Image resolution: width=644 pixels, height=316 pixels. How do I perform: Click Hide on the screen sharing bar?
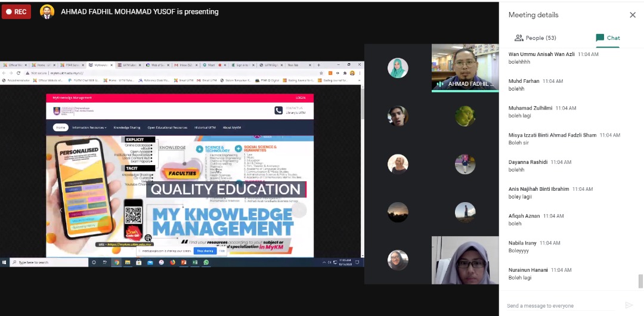(x=222, y=250)
